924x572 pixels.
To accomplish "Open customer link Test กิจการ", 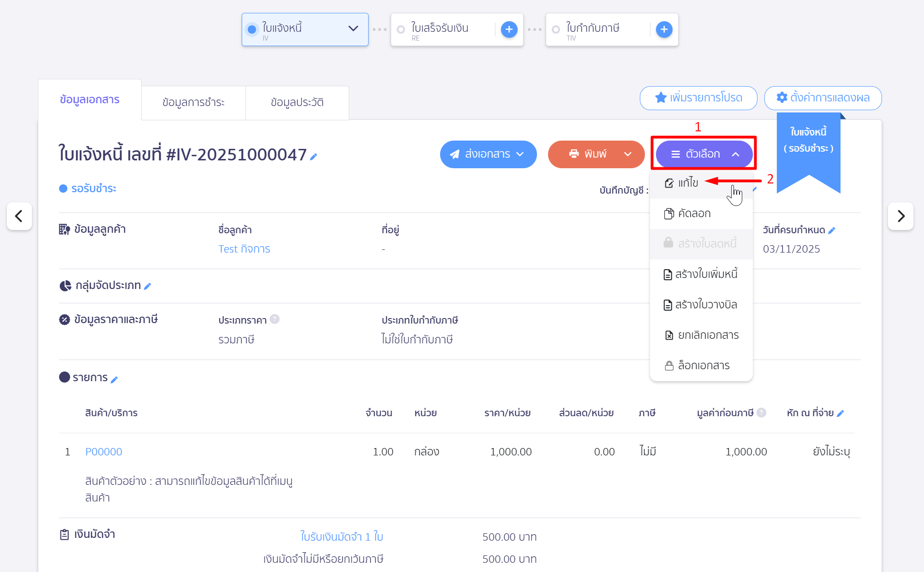I will [x=244, y=249].
